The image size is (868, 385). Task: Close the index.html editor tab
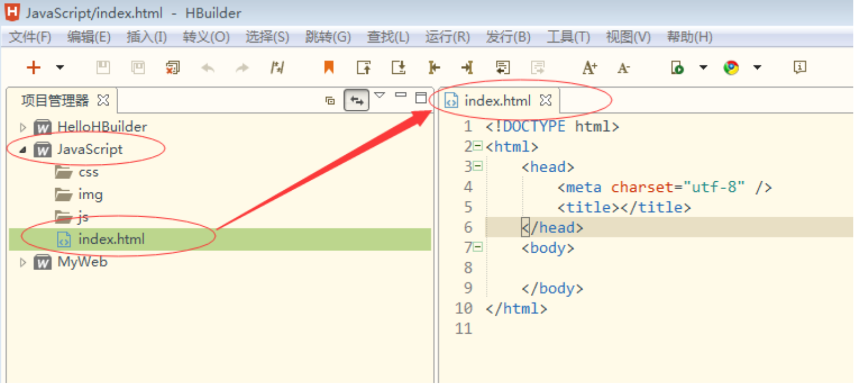(546, 101)
